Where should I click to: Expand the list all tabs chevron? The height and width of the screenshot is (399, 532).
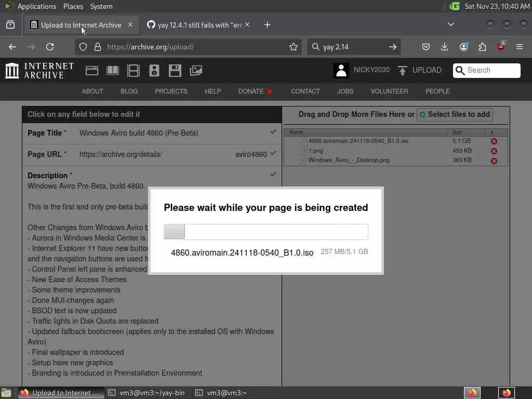click(451, 24)
